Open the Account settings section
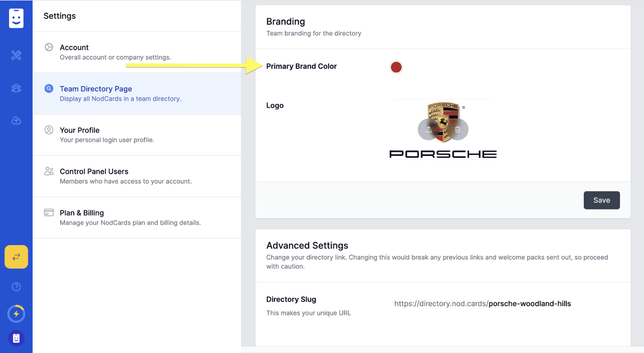The height and width of the screenshot is (353, 644). click(137, 52)
